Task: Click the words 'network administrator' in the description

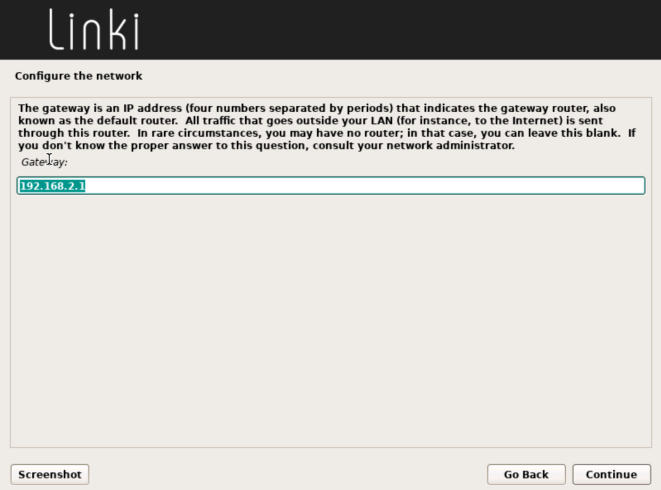Action: point(450,145)
